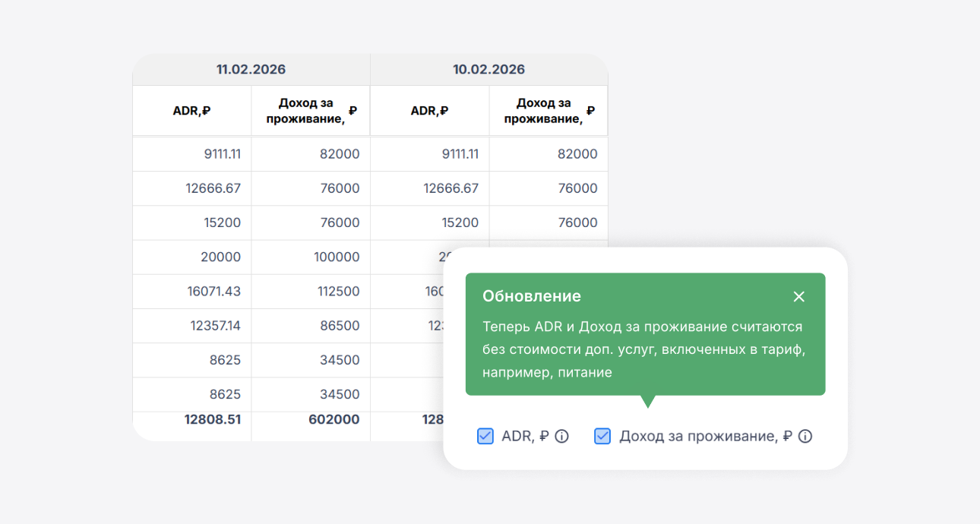Click the info icon beside Доход за проживание checkbox
Image resolution: width=980 pixels, height=524 pixels.
806,436
